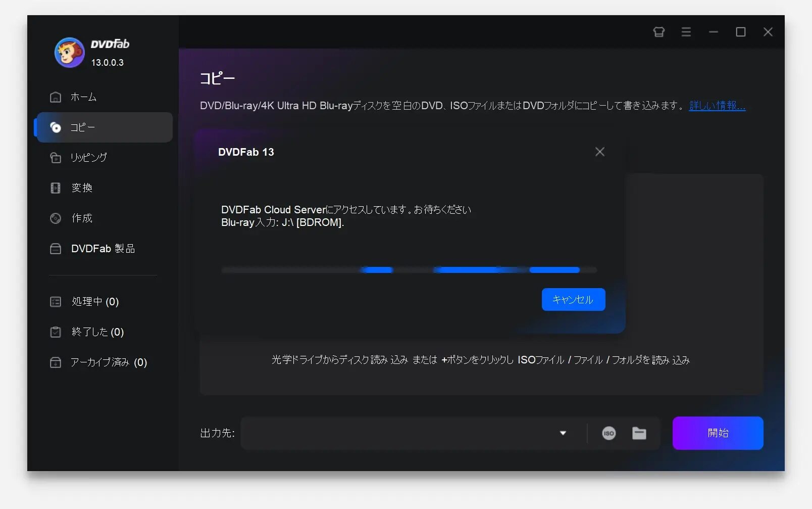This screenshot has width=812, height=509.
Task: Open アーカイブ済み (0) list
Action: pyautogui.click(x=109, y=362)
